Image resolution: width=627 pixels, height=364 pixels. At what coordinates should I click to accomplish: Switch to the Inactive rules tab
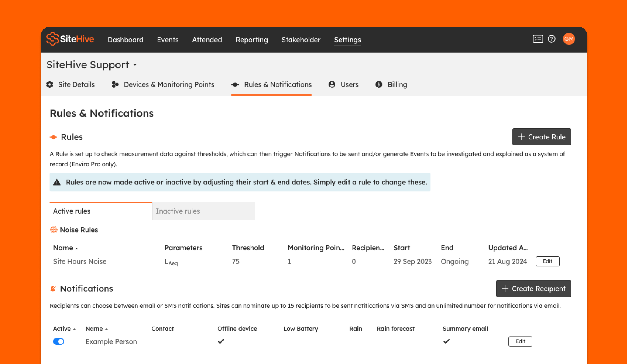point(203,211)
